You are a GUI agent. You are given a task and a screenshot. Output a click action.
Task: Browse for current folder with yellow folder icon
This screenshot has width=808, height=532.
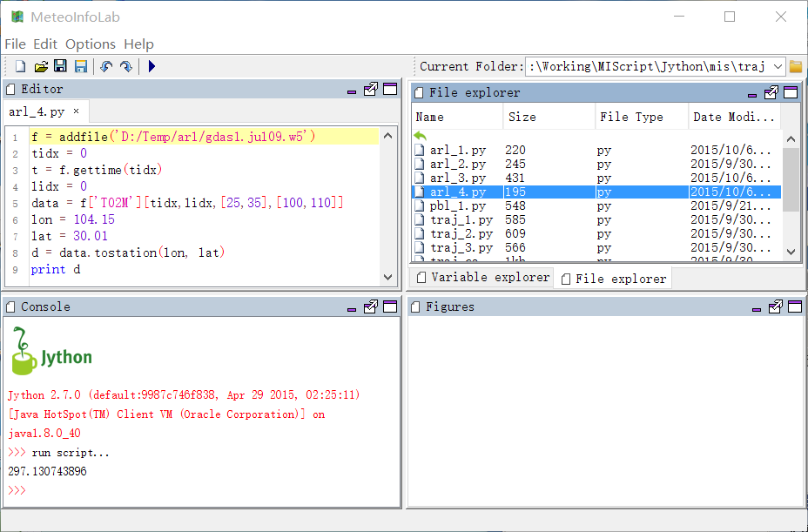click(796, 66)
